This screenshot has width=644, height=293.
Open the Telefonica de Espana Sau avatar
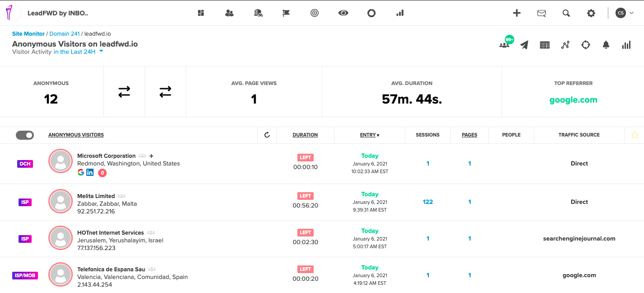coord(61,275)
